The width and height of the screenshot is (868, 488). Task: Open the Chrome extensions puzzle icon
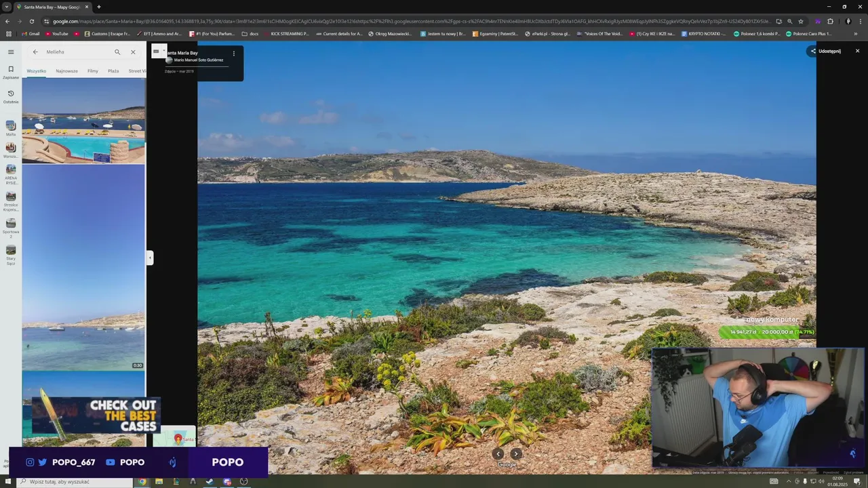[830, 21]
